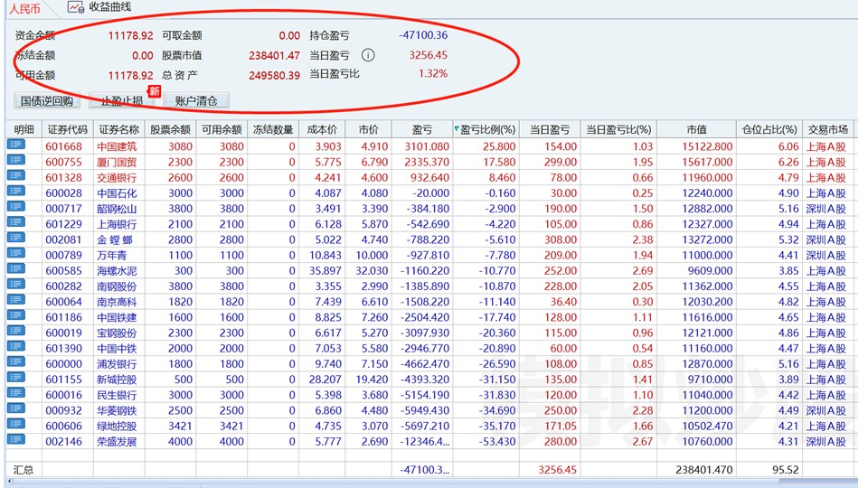This screenshot has width=868, height=488.
Task: Select stock code 600755
Action: pos(63,162)
